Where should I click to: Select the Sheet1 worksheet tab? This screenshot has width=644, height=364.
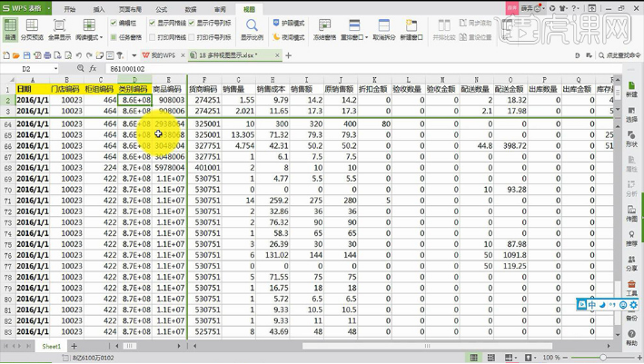(52, 346)
